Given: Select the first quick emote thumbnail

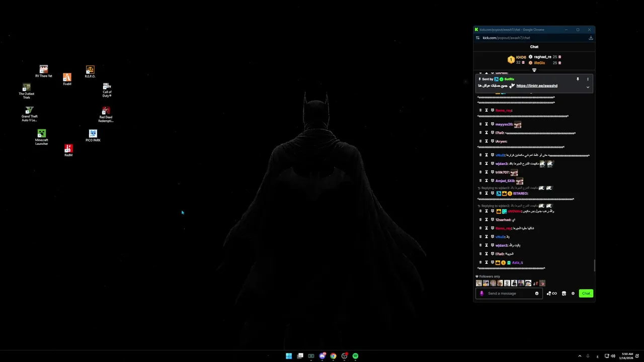Looking at the screenshot, I should pyautogui.click(x=479, y=283).
